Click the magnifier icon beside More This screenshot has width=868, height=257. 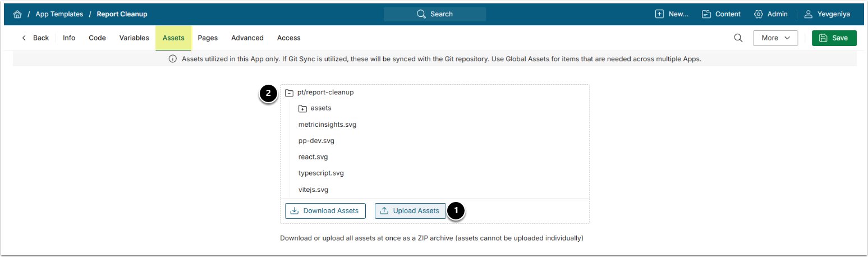point(738,38)
